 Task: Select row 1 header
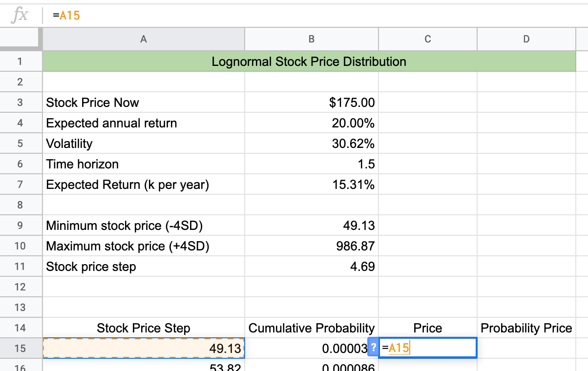20,62
